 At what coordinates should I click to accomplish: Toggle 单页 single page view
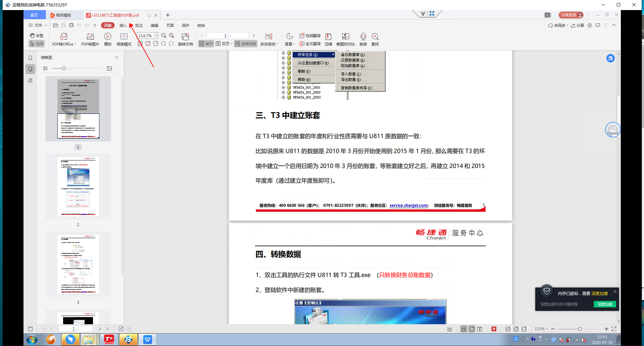(x=206, y=44)
